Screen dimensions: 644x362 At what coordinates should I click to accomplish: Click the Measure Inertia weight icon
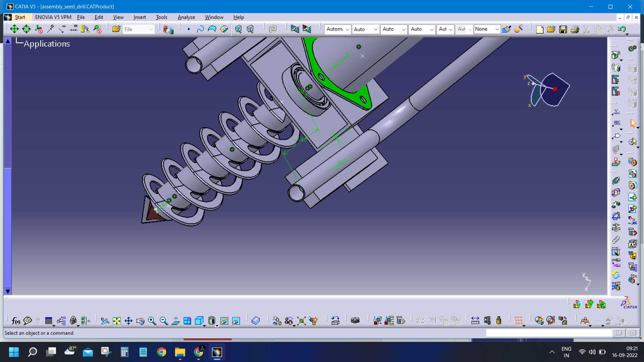(499, 321)
